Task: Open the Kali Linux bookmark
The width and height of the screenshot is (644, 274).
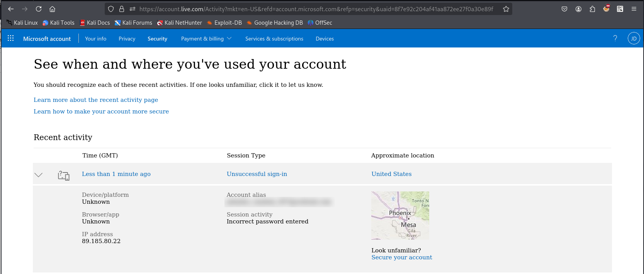Action: [x=22, y=23]
